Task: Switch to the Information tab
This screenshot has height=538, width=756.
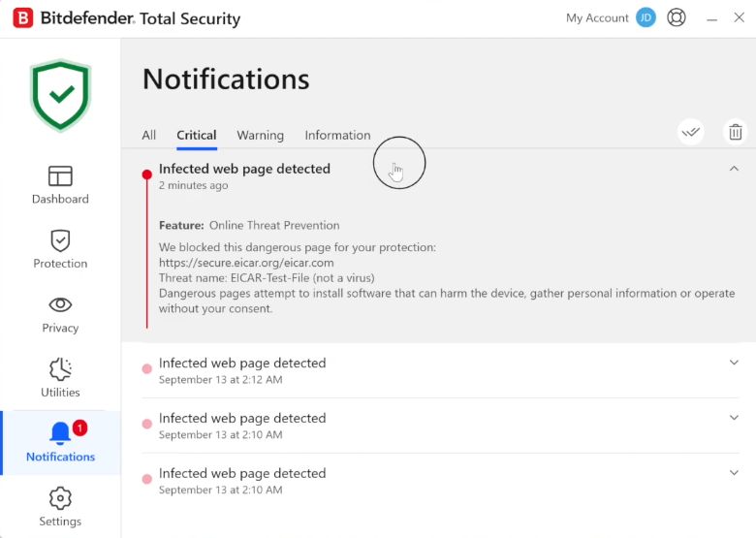Action: (337, 135)
